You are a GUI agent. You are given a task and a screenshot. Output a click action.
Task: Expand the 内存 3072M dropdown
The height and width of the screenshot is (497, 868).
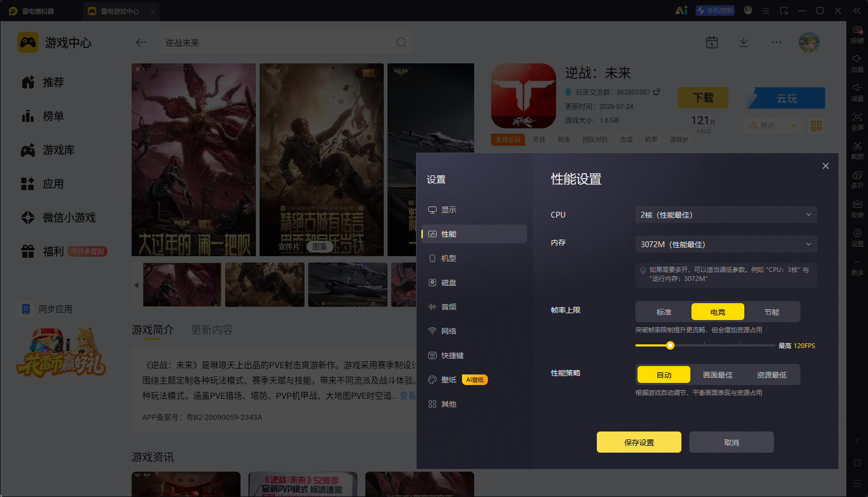[726, 245]
